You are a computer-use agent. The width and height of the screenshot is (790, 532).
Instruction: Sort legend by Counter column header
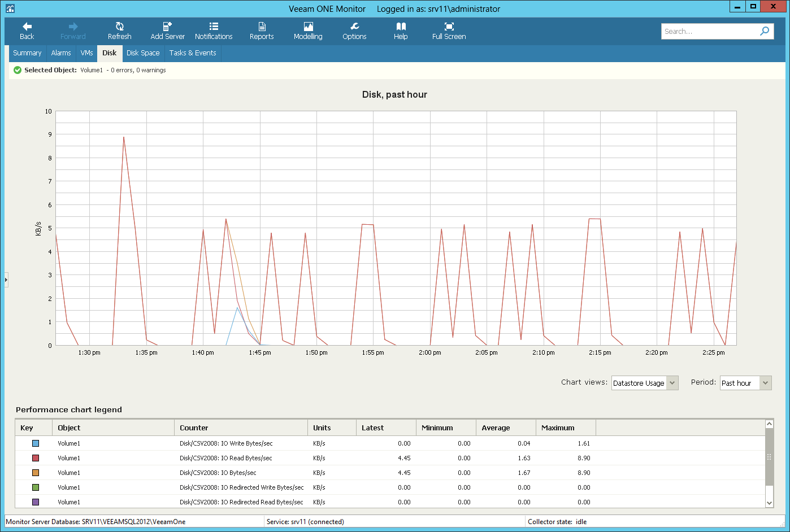(241, 428)
